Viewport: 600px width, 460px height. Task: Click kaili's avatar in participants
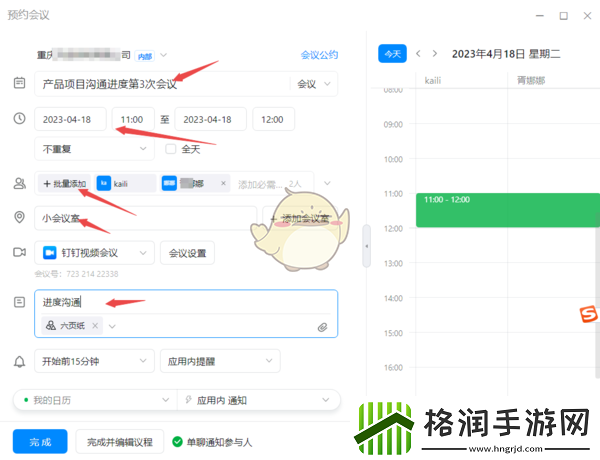pyautogui.click(x=104, y=183)
